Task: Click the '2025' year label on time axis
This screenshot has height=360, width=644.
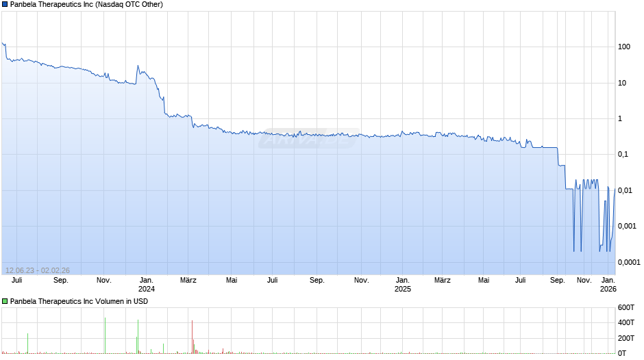Action: click(403, 289)
